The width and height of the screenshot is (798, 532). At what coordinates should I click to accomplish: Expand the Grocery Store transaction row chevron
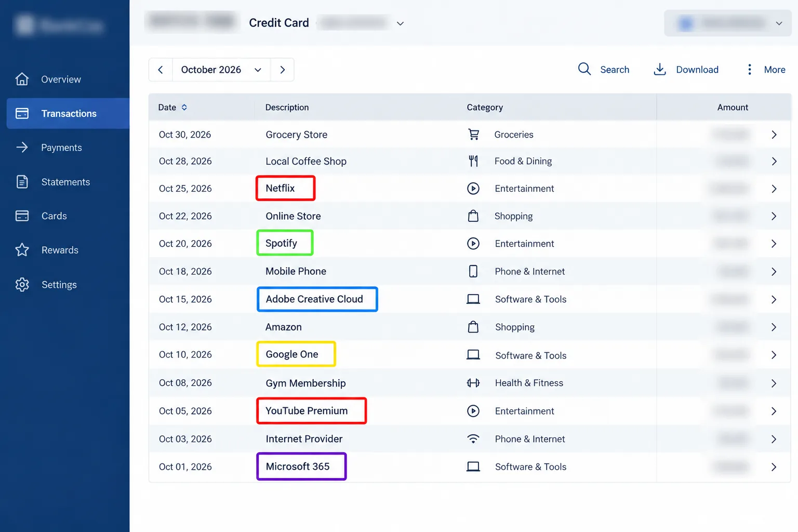click(x=774, y=135)
